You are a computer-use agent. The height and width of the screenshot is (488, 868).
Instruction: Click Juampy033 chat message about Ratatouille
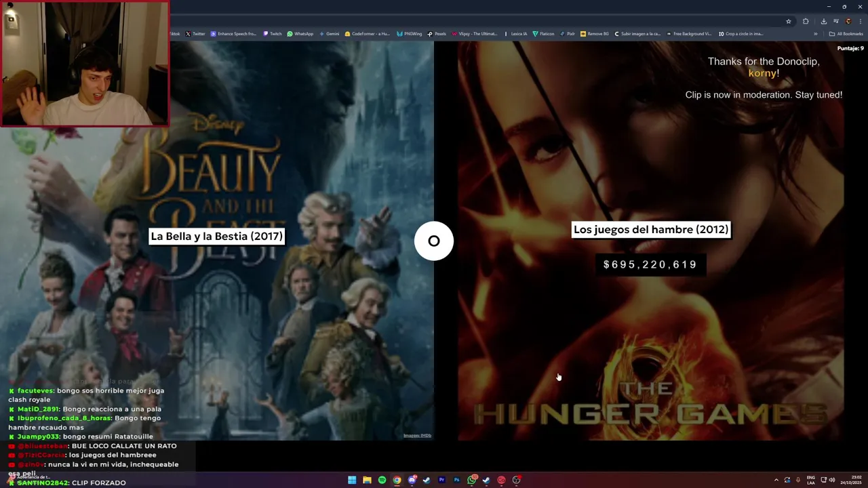pos(81,437)
